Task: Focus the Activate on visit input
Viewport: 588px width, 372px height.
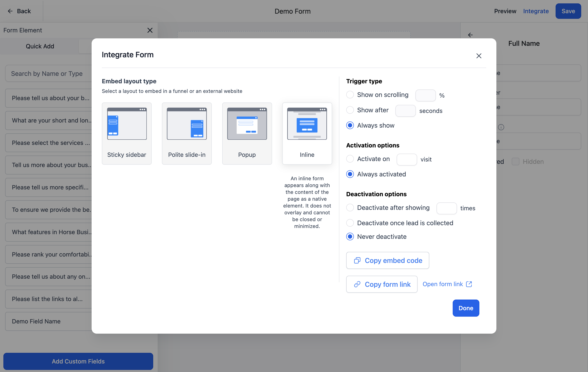Action: [406, 160]
